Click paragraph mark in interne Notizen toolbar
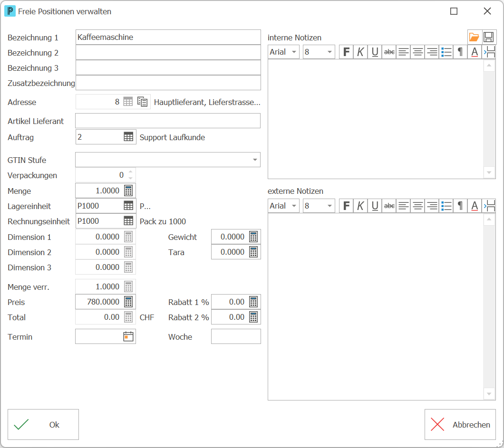The height and width of the screenshot is (448, 504). tap(460, 52)
